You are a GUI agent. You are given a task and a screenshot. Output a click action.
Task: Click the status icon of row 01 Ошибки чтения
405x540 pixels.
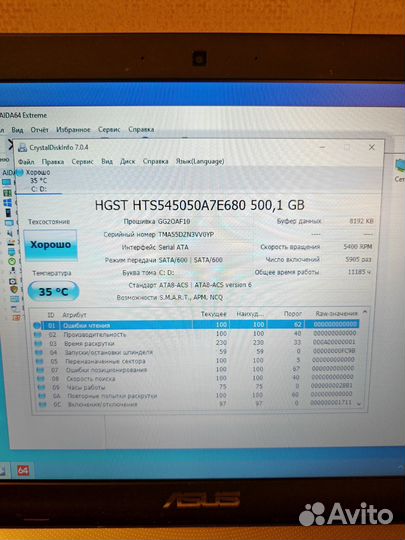(37, 325)
